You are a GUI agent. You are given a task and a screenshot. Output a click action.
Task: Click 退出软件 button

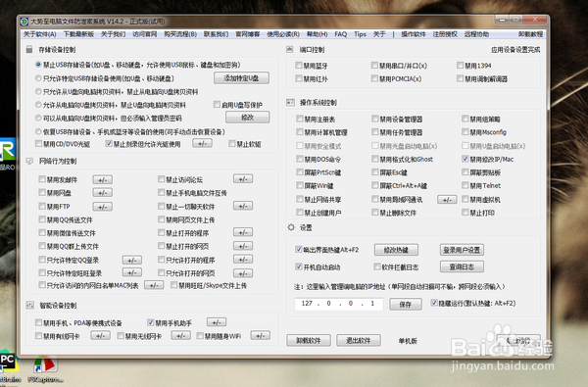pos(358,341)
